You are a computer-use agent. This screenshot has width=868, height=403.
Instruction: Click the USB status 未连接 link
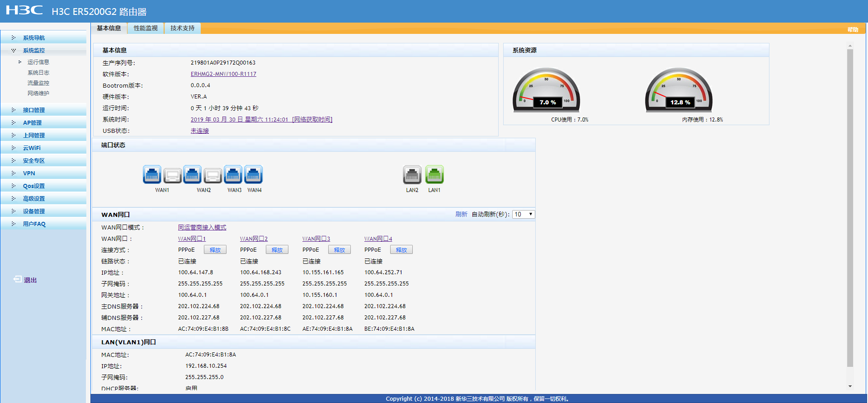coord(200,131)
